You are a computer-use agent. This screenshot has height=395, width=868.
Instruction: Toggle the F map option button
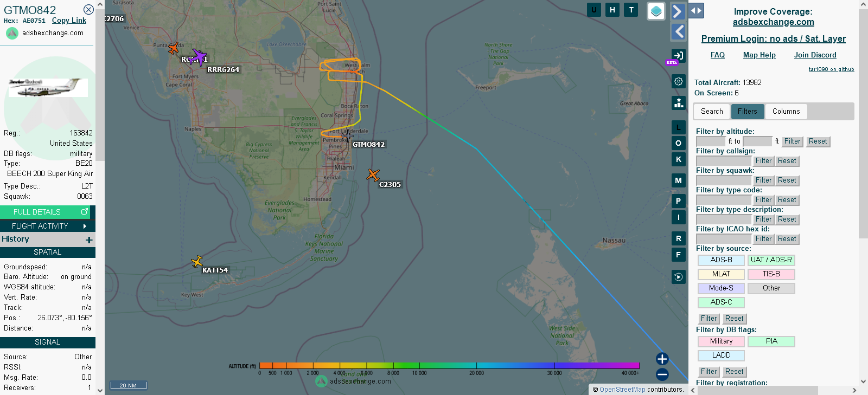pyautogui.click(x=678, y=254)
